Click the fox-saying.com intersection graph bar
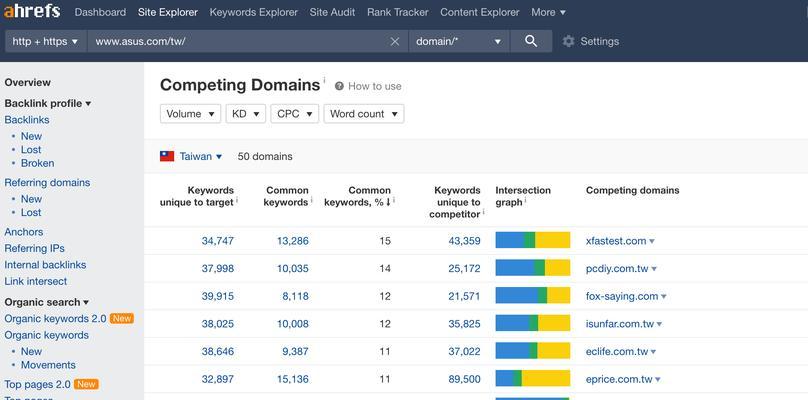Screen dimensions: 808x400 click(x=533, y=295)
